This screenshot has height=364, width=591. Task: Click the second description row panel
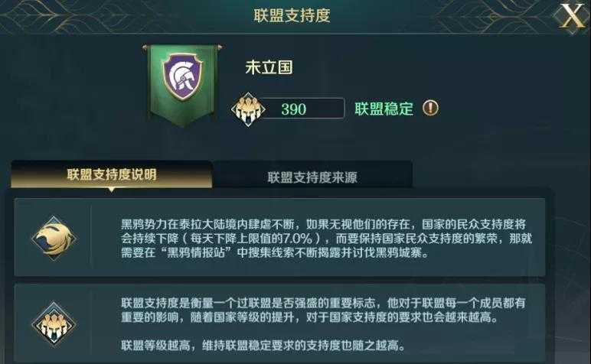click(279, 323)
